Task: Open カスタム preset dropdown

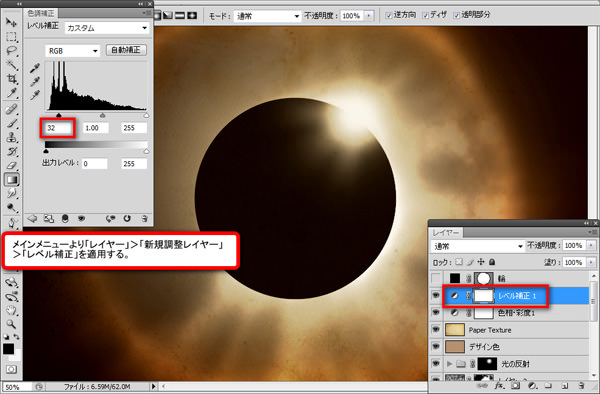Action: coord(107,28)
